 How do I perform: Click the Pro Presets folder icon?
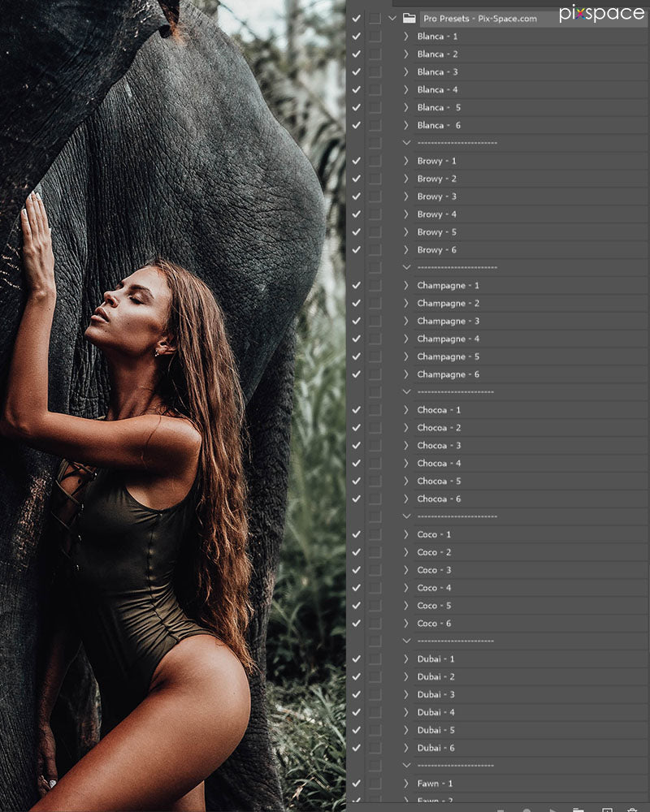409,18
